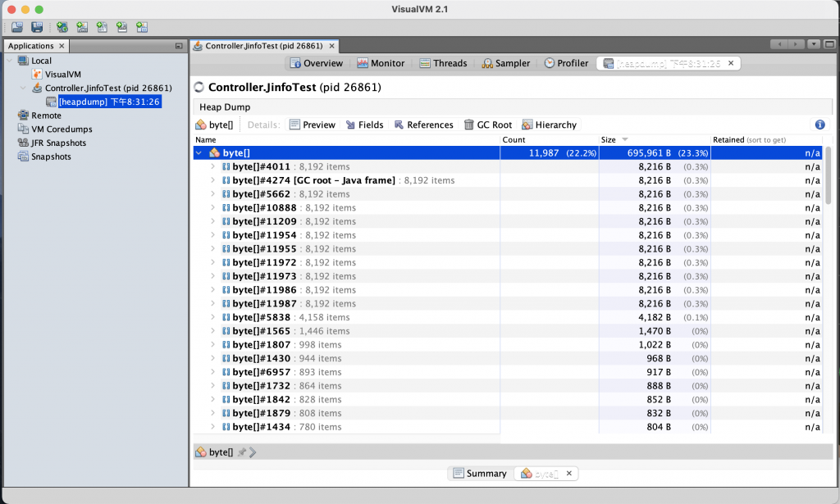Click the Save snapshot toolbar icon
840x504 pixels.
pyautogui.click(x=37, y=27)
